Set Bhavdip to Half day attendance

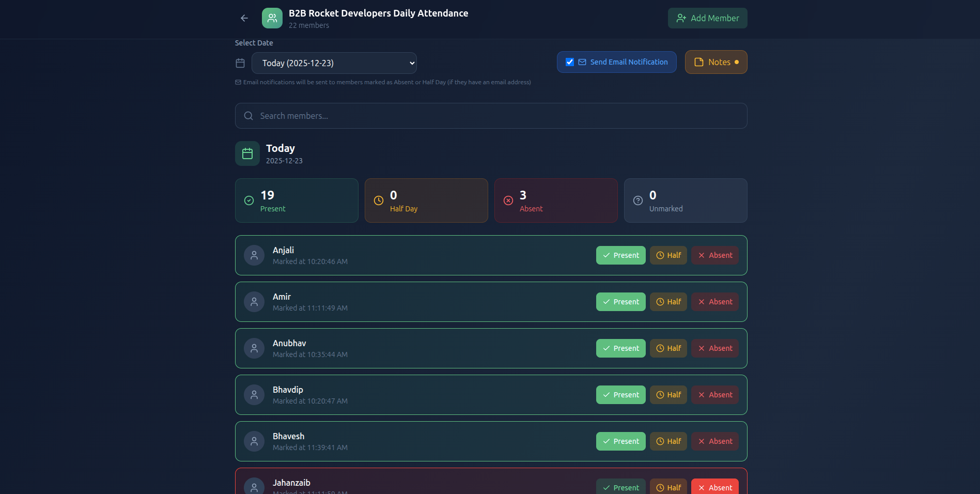668,394
